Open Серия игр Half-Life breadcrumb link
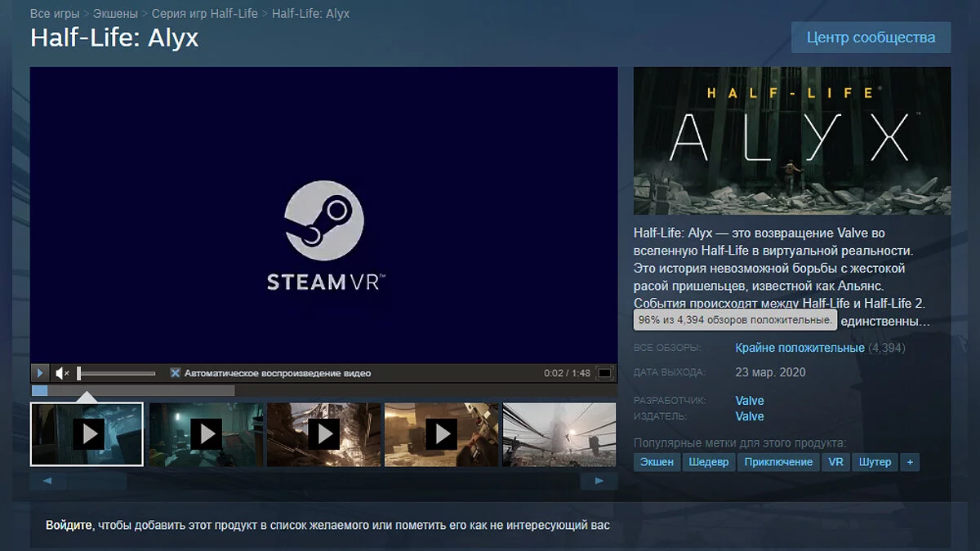The image size is (980, 551). (204, 14)
